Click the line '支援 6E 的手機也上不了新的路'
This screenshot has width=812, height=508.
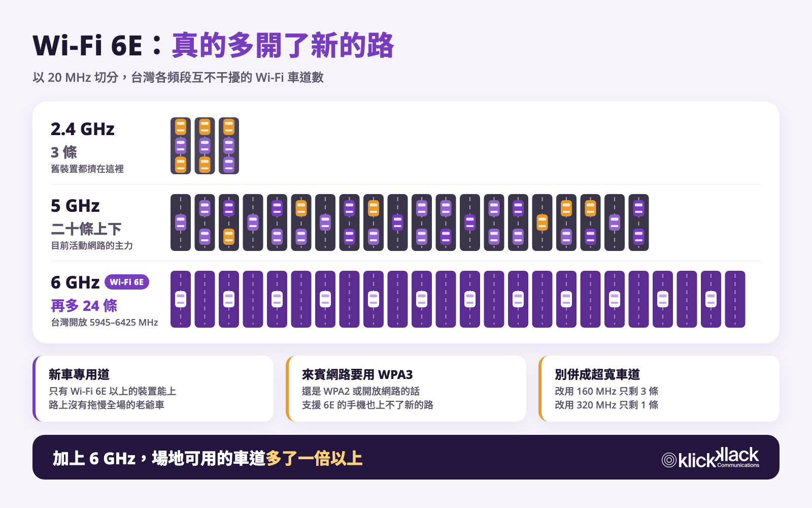367,405
